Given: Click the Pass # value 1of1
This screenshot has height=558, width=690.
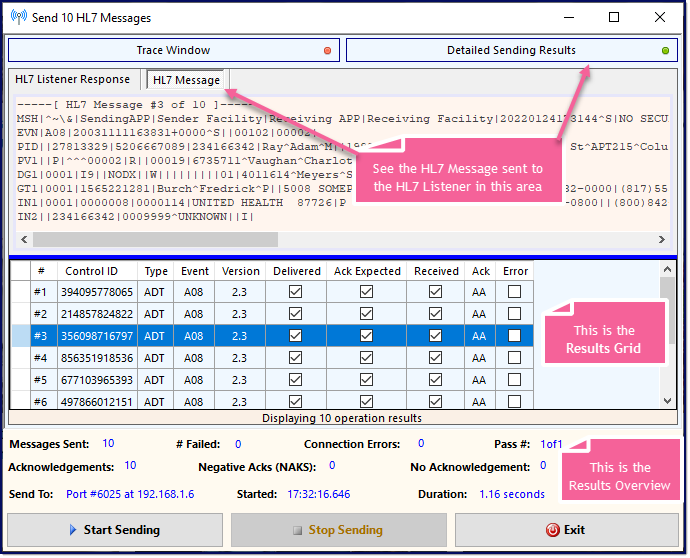Looking at the screenshot, I should pos(551,444).
